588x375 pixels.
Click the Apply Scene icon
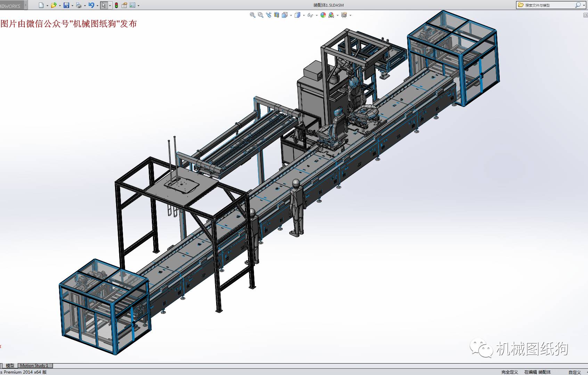tap(331, 15)
